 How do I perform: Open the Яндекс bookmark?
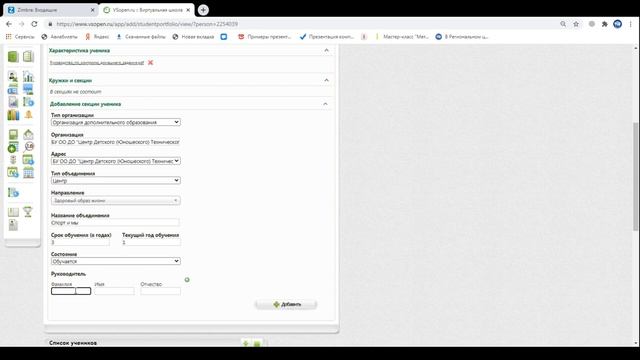(x=97, y=37)
